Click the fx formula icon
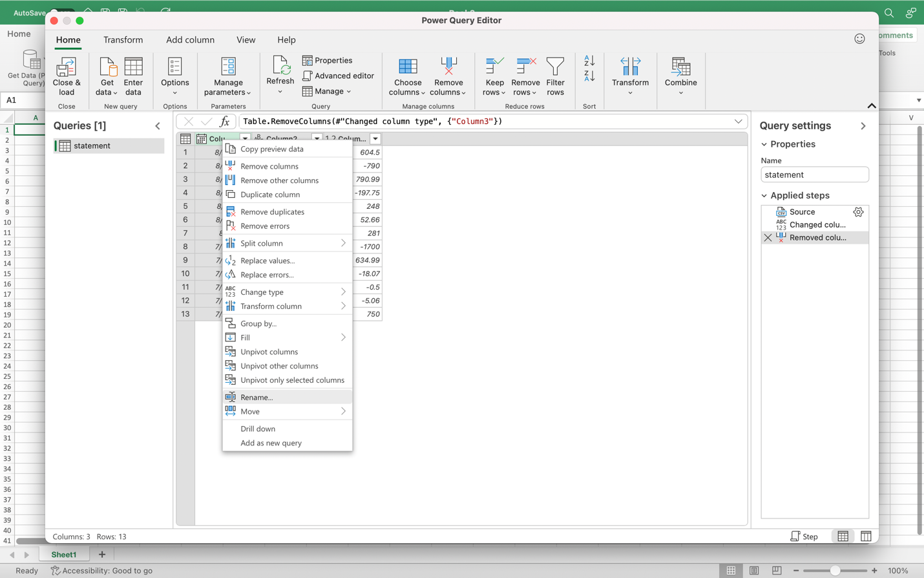924x578 pixels. click(224, 122)
